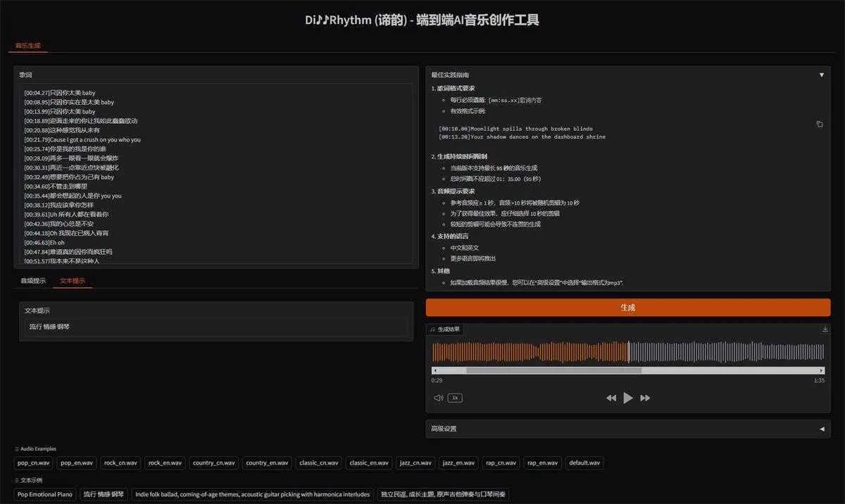Use the 流行 情感 钢琴 text example chip

[104, 494]
